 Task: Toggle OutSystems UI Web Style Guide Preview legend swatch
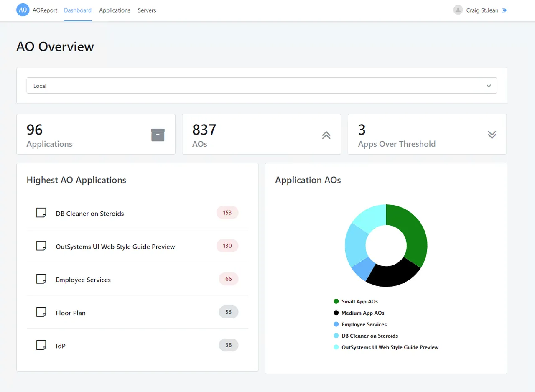pyautogui.click(x=336, y=347)
